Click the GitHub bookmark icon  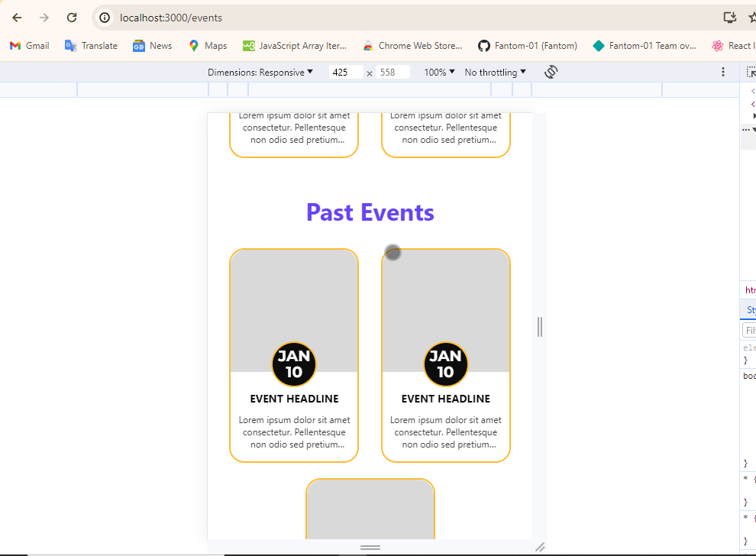pyautogui.click(x=483, y=46)
